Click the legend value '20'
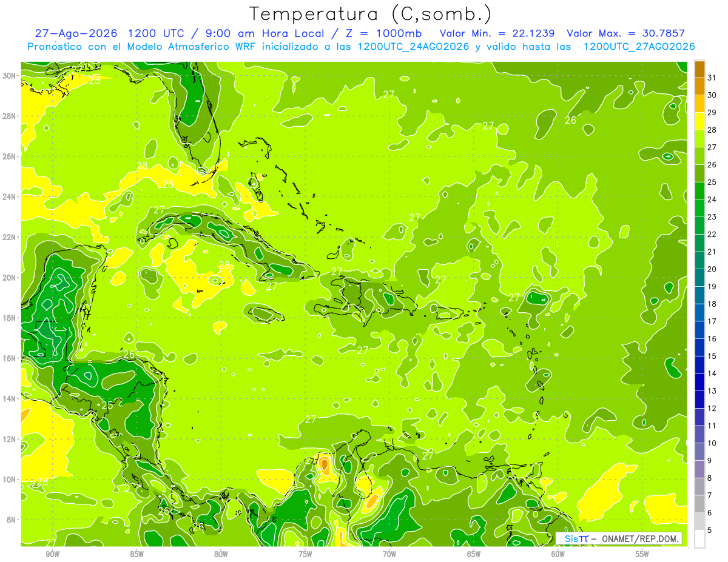The image size is (728, 562). 712,269
